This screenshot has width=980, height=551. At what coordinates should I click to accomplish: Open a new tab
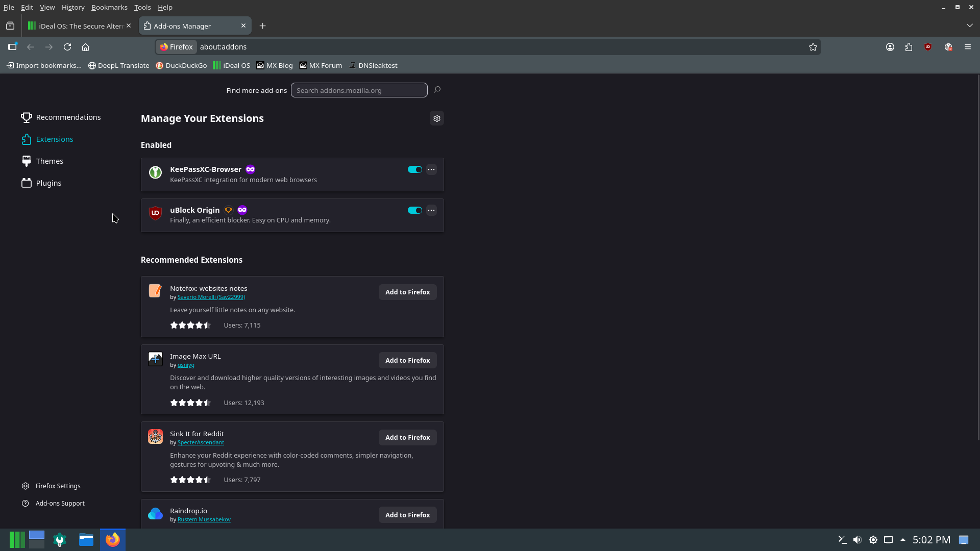pyautogui.click(x=263, y=26)
